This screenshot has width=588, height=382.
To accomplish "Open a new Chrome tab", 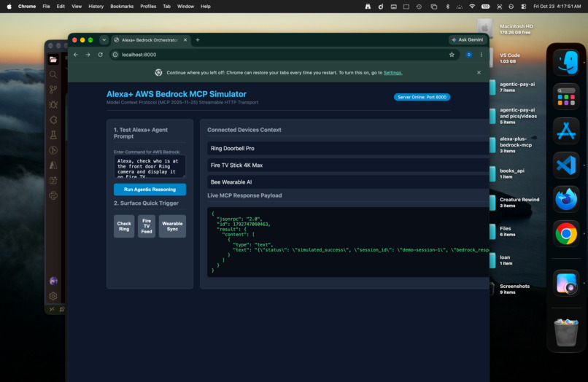I will point(198,40).
